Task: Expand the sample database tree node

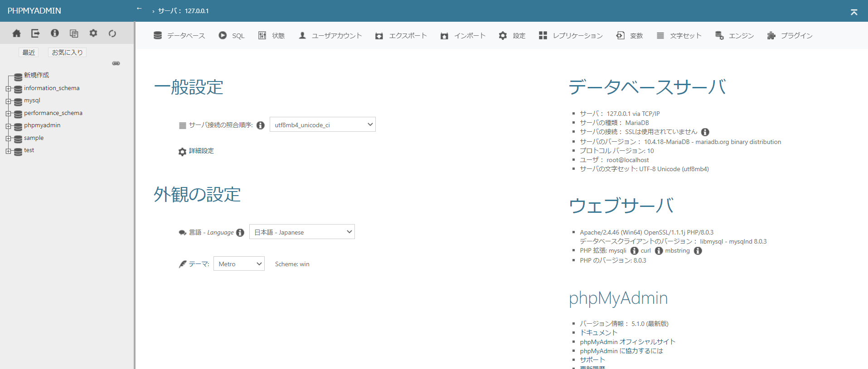Action: 8,139
